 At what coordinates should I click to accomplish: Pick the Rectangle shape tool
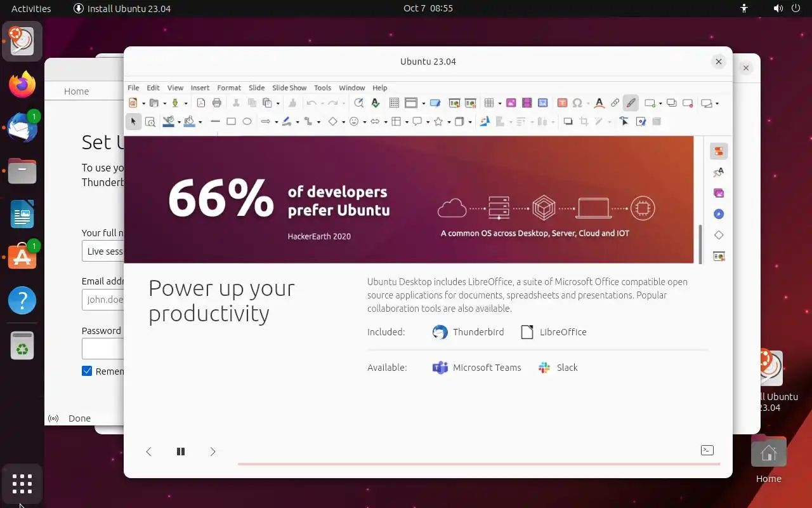click(x=231, y=121)
